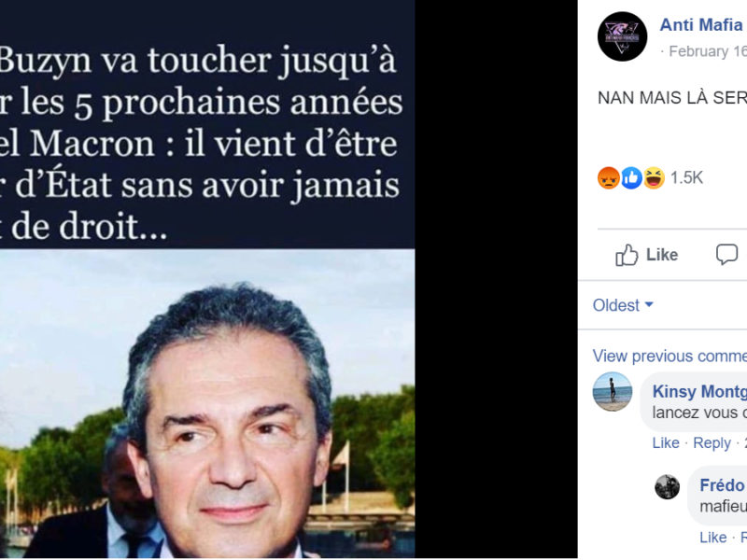
Task: Open Frédo's small profile avatar
Action: coord(667,486)
